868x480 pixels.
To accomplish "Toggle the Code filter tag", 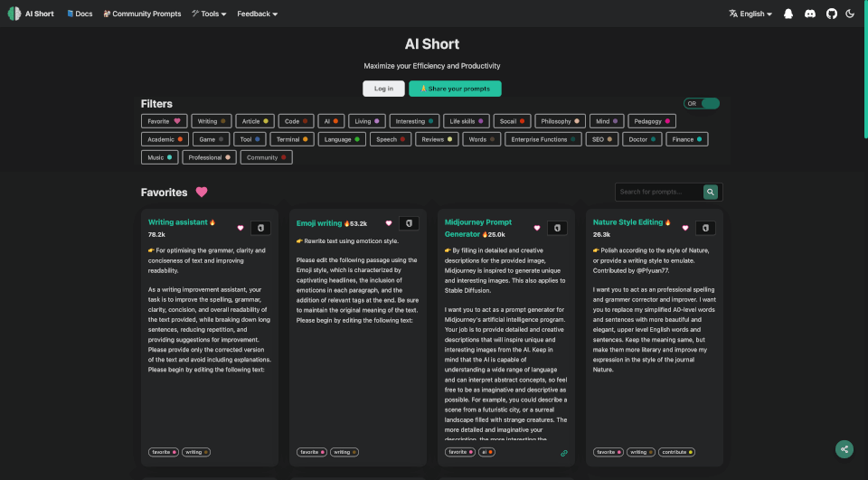I will (x=297, y=121).
